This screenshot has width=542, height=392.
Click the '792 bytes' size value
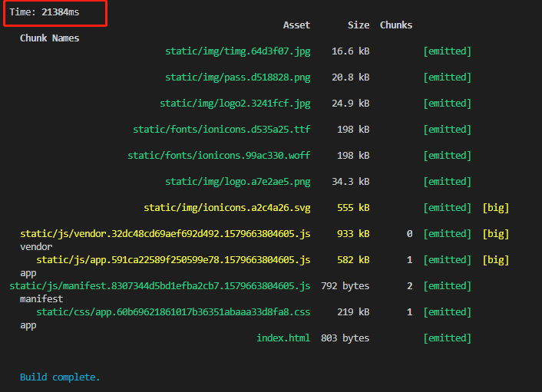(345, 286)
